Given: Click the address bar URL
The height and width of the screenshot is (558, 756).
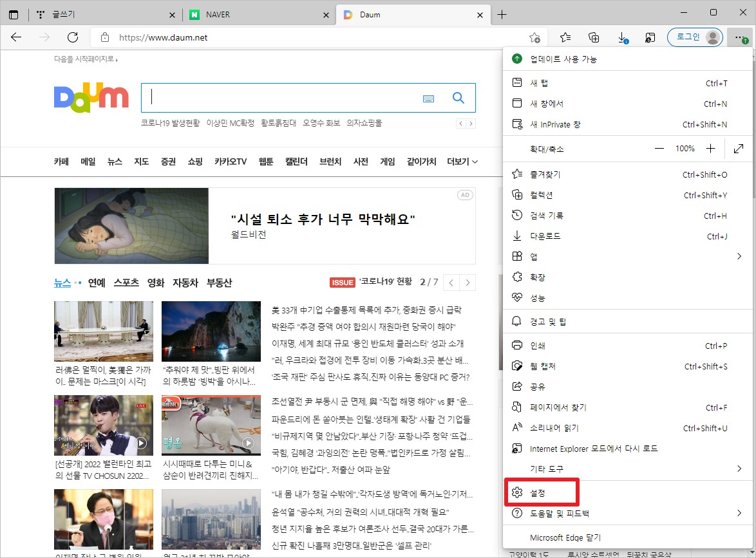Looking at the screenshot, I should 163,37.
